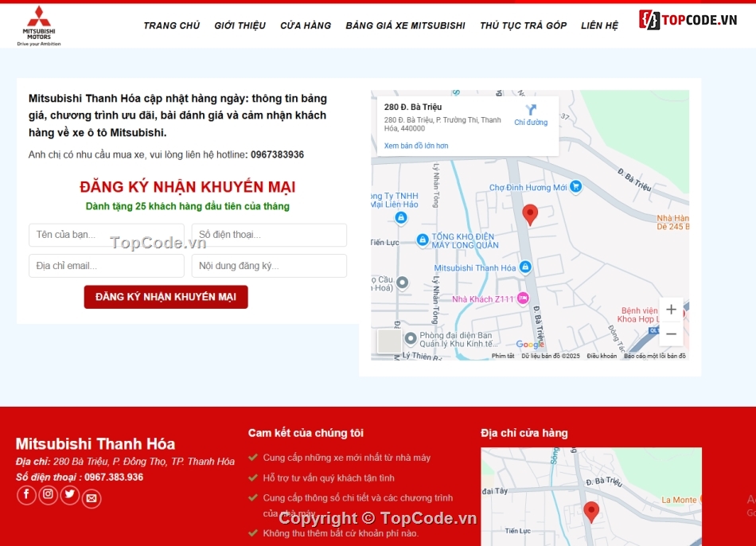Click hotline number 0967383936
This screenshot has width=756, height=546.
pyautogui.click(x=277, y=155)
